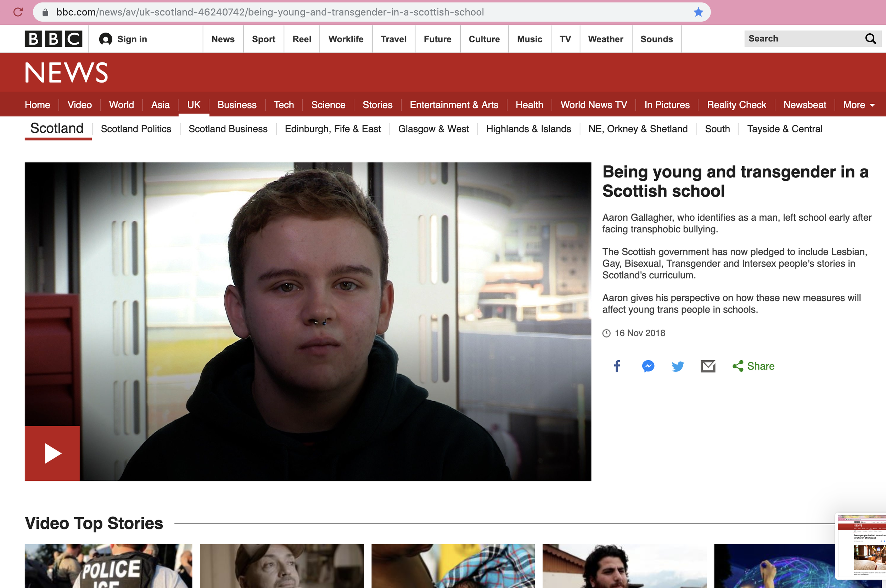The width and height of the screenshot is (886, 588).
Task: Open Edinburgh, Fife & East link
Action: 333,129
